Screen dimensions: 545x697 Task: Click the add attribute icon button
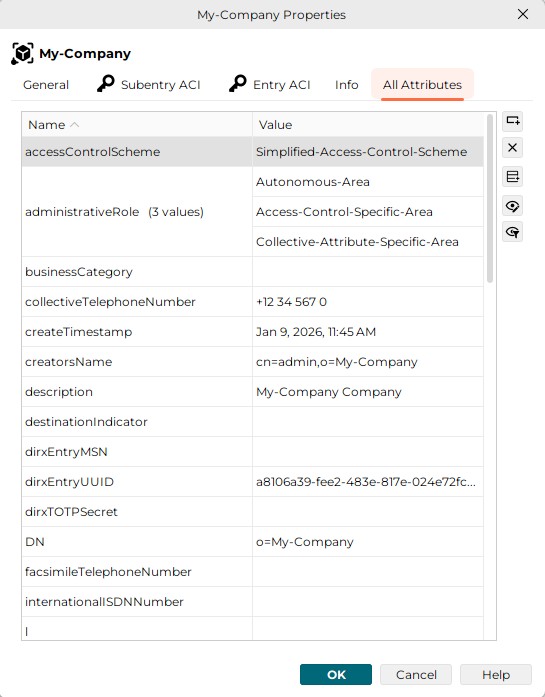513,121
